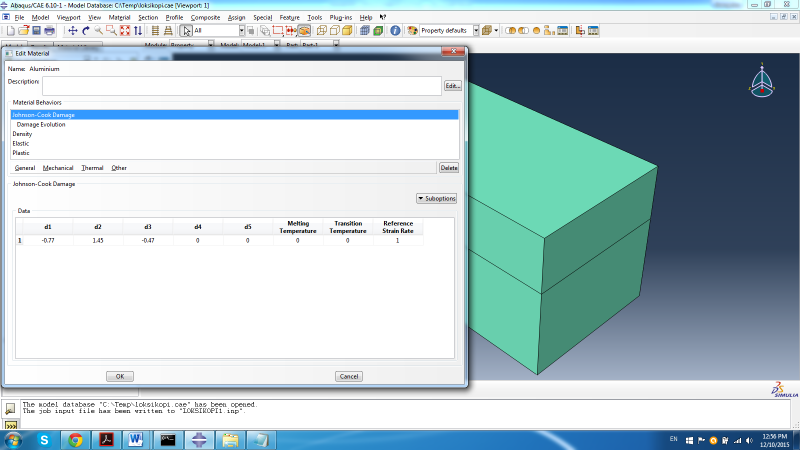The width and height of the screenshot is (800, 450).
Task: Select Damage Evolution behavior
Action: [x=235, y=124]
